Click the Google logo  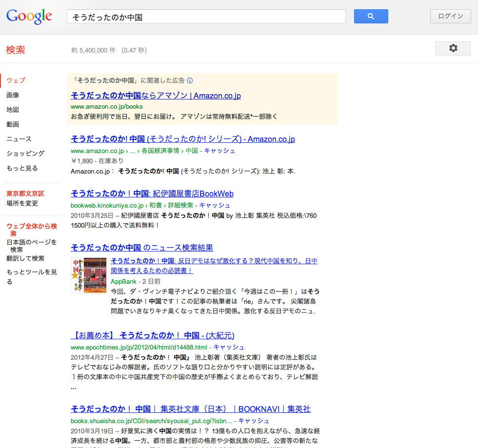point(29,17)
